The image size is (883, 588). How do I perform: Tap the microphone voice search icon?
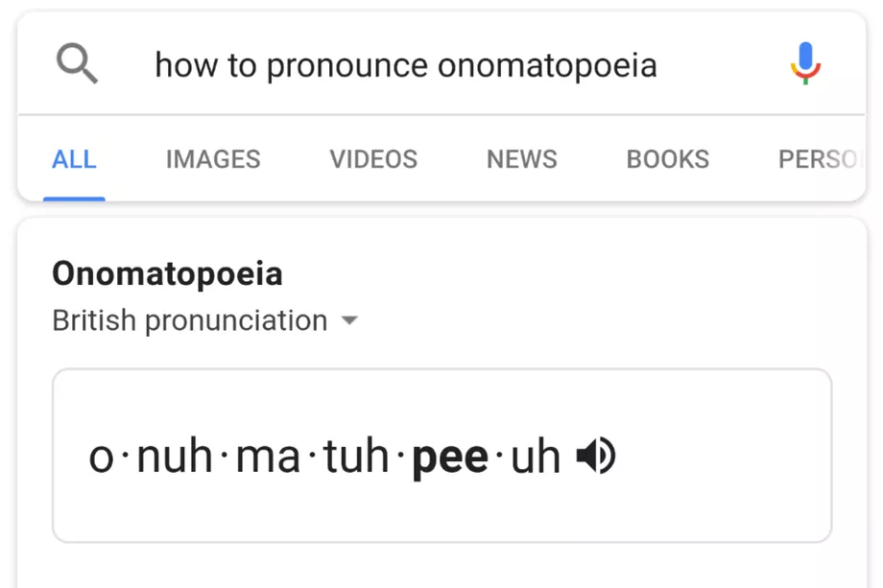tap(805, 64)
